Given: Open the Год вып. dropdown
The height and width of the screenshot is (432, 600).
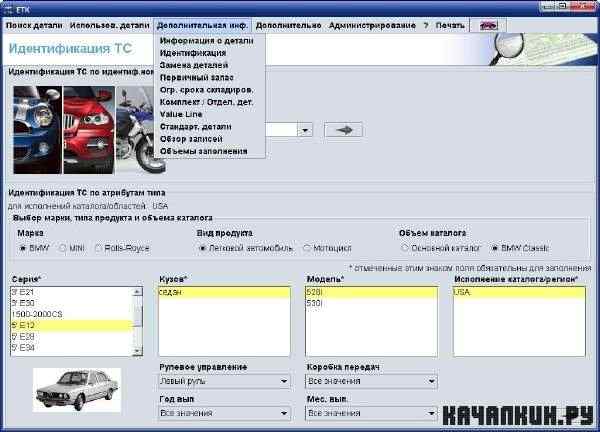Looking at the screenshot, I should [284, 413].
